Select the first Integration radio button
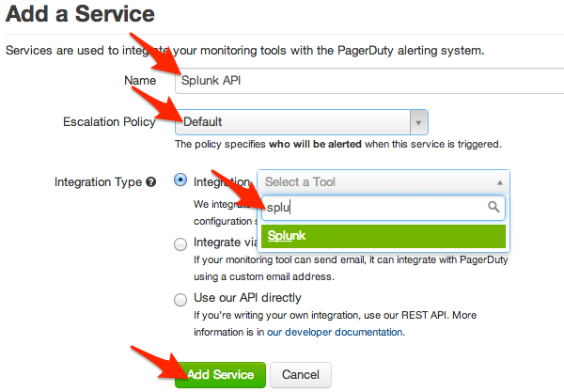This screenshot has height=392, width=564. [180, 180]
